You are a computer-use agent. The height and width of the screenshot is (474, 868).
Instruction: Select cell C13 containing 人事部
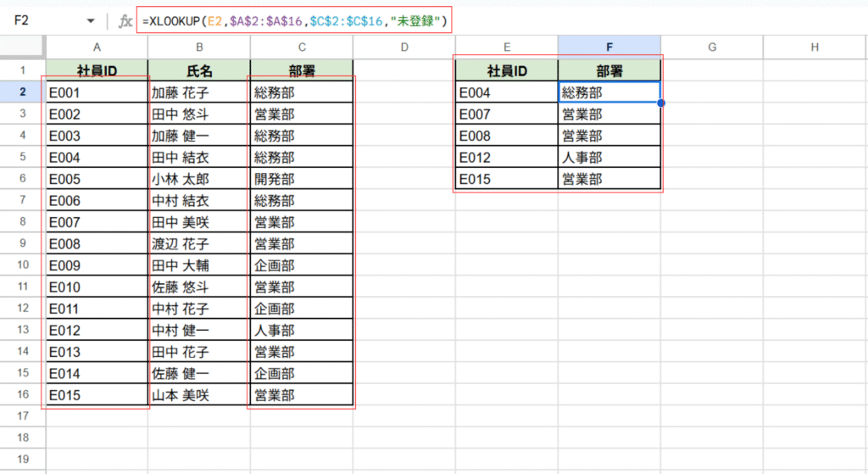point(302,330)
